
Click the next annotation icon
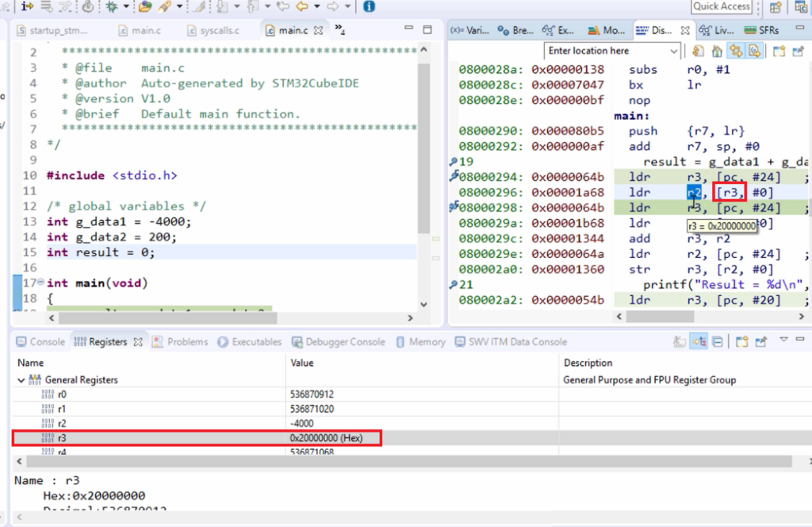223,6
